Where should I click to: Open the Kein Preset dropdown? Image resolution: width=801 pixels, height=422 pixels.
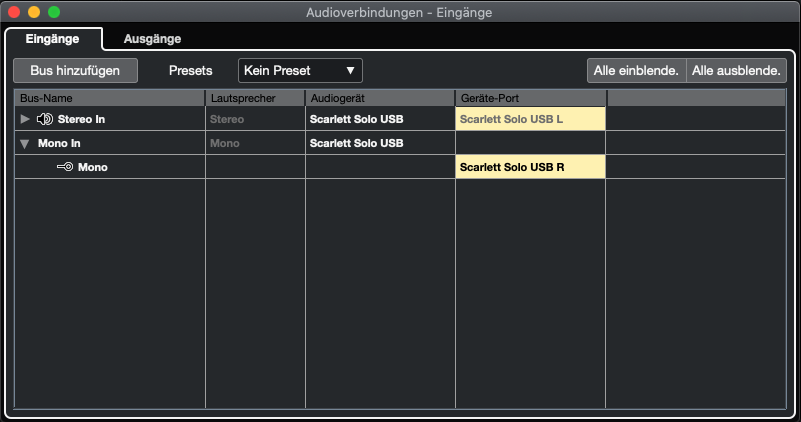tap(300, 71)
